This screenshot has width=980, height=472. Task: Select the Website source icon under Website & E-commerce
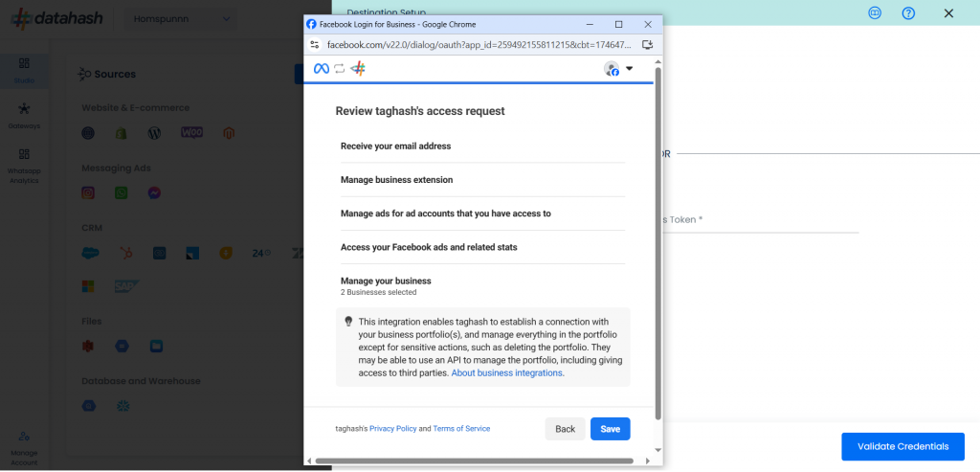click(88, 133)
